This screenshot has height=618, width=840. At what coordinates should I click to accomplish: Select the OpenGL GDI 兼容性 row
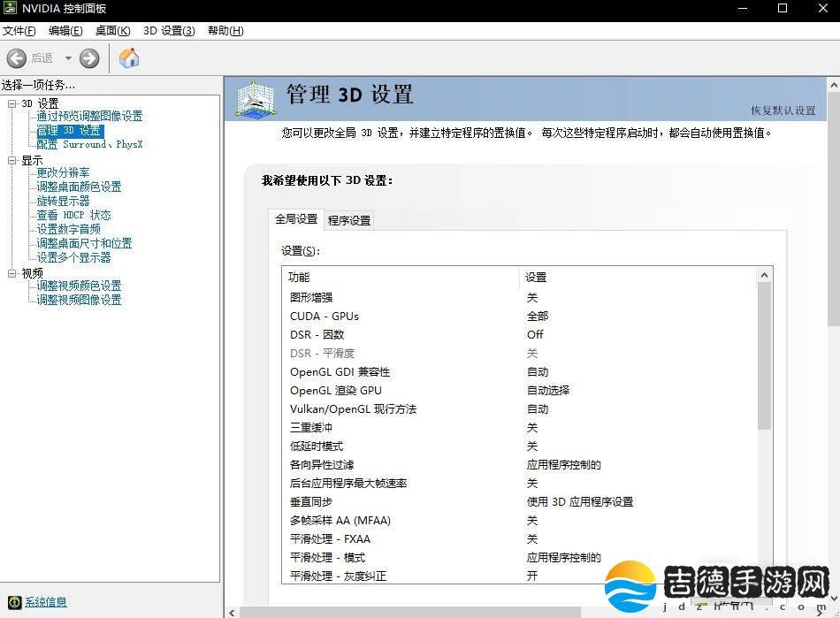click(520, 371)
